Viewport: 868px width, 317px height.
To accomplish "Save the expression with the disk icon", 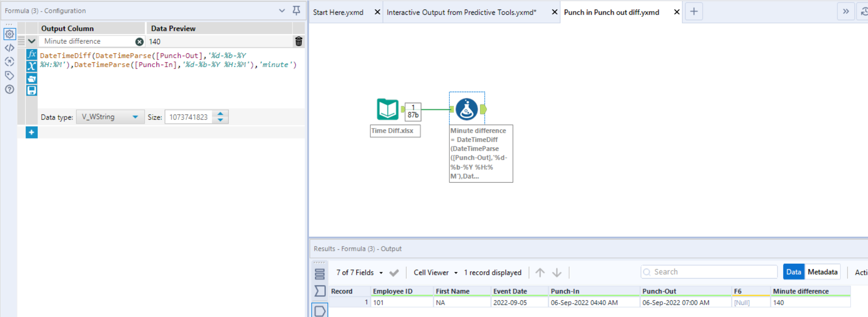I will (32, 90).
